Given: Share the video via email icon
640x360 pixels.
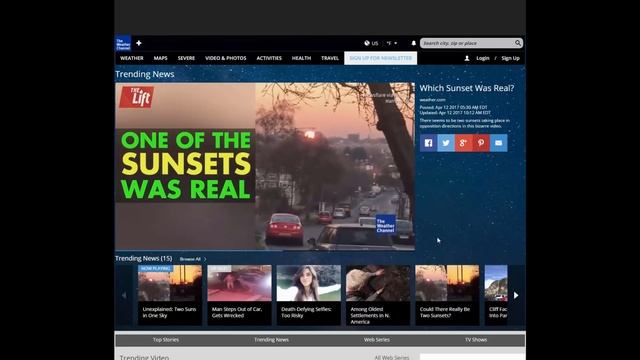Looking at the screenshot, I should click(x=498, y=143).
